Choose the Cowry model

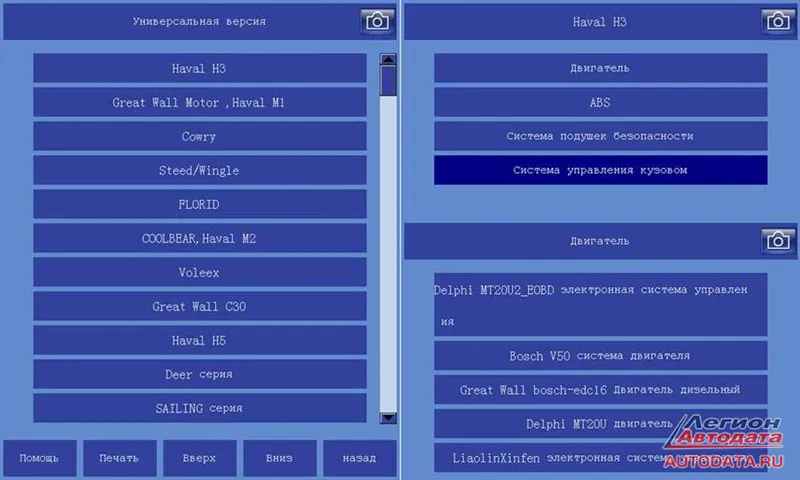199,136
